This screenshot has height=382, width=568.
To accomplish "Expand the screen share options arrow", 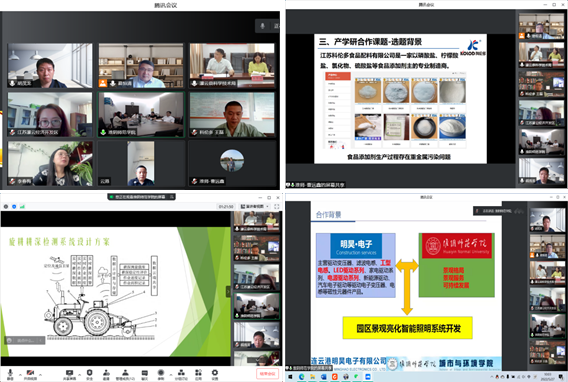I will [79, 375].
